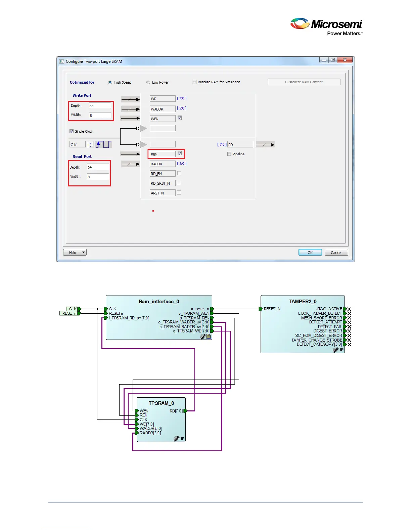Click the dialog title bar SRAM icon

[61, 61]
